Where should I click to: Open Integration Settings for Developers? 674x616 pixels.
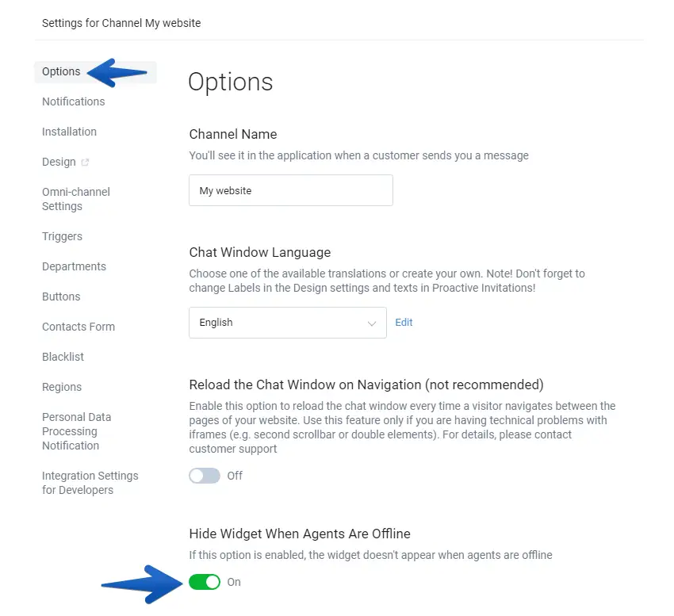(x=90, y=483)
